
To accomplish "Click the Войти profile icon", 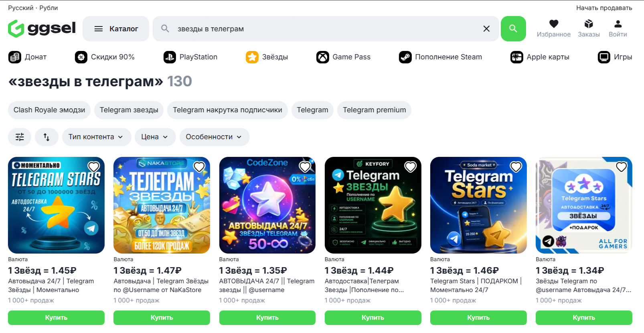I will click(x=618, y=24).
